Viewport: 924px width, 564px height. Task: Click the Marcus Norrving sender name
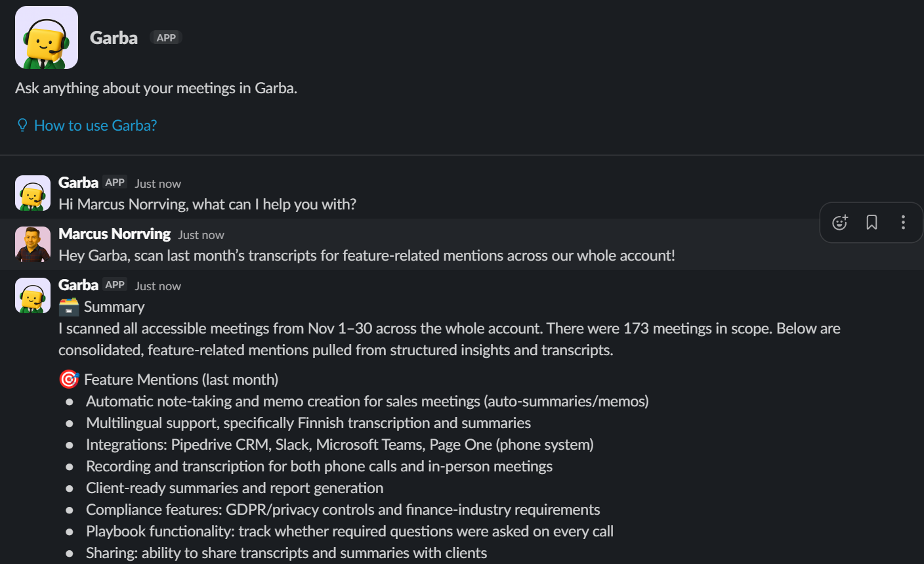point(114,234)
